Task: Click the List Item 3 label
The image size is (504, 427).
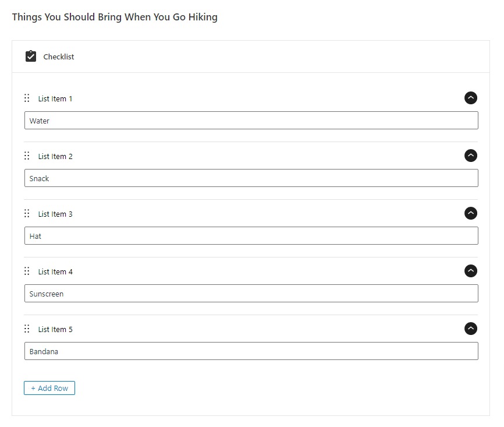Action: tap(55, 213)
